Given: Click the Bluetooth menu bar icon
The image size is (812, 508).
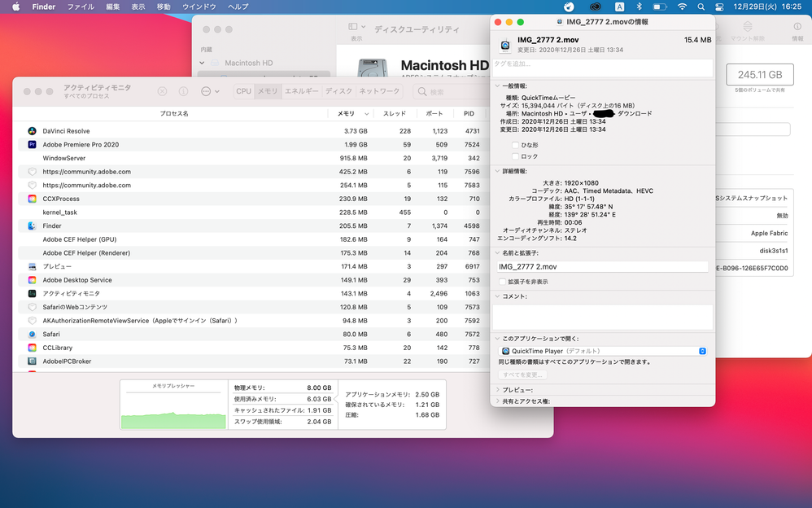Looking at the screenshot, I should click(x=639, y=7).
